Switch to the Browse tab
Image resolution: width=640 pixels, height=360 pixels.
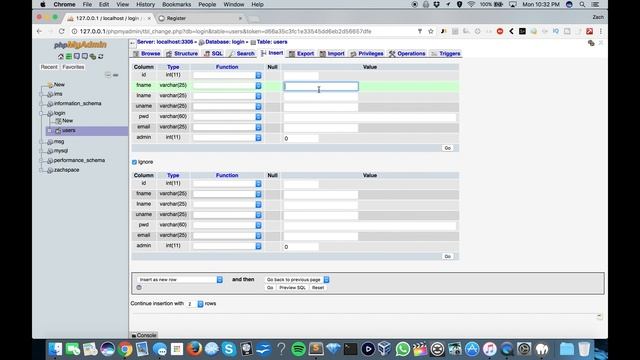tap(147, 53)
